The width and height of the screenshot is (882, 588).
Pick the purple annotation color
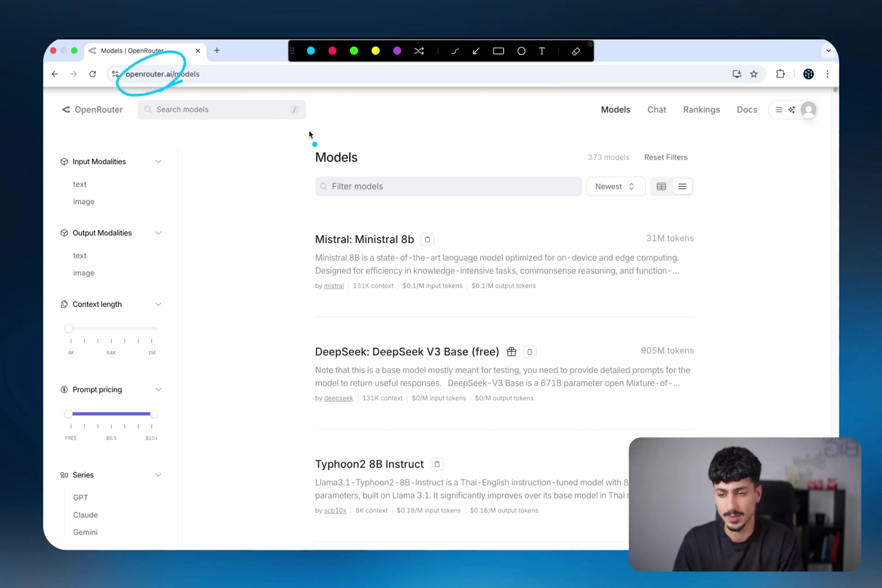pos(397,51)
